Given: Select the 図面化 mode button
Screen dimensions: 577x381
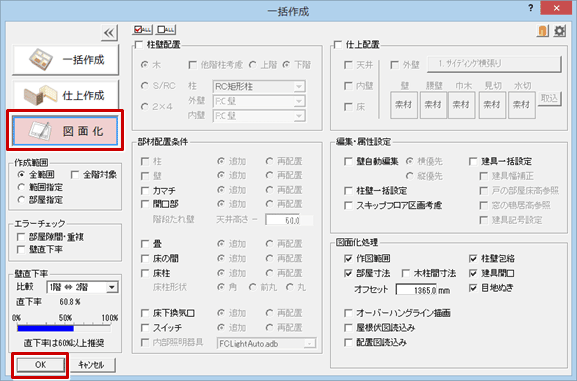Looking at the screenshot, I should coord(65,131).
